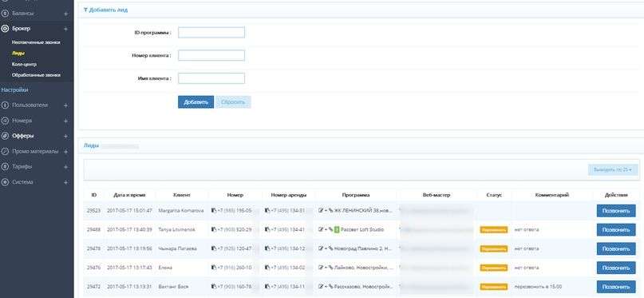Screen dimensions: 644x298
Task: Click Перезвонить status in Вахтанг Вася row
Action: click(x=494, y=287)
